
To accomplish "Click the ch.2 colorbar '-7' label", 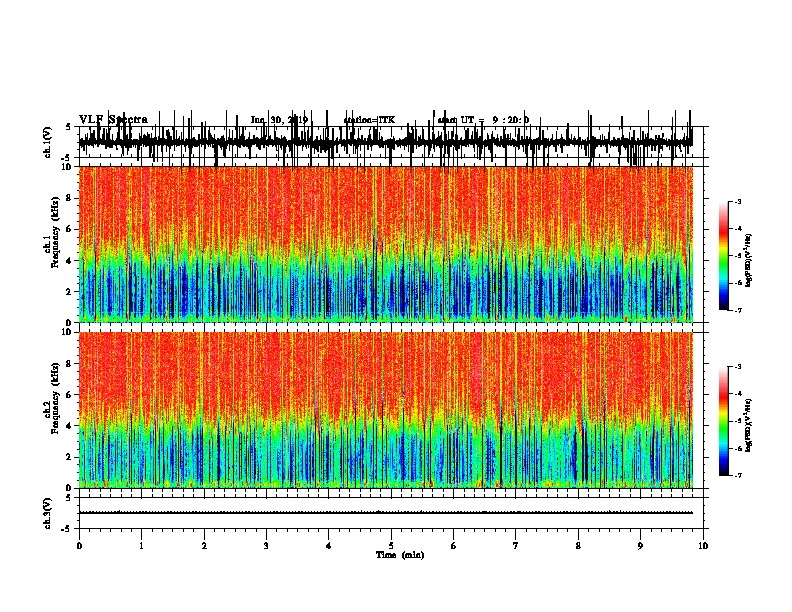I will (x=738, y=476).
